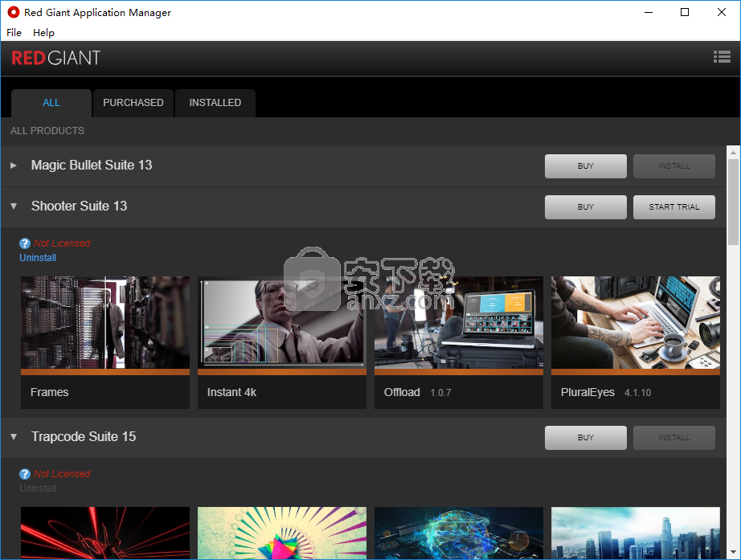Switch to the ALL tab
The width and height of the screenshot is (741, 560).
click(51, 103)
